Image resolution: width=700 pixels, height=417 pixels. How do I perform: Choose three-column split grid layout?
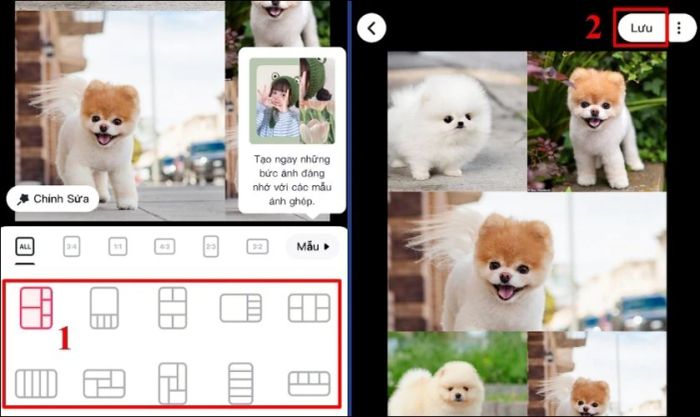coord(309,308)
